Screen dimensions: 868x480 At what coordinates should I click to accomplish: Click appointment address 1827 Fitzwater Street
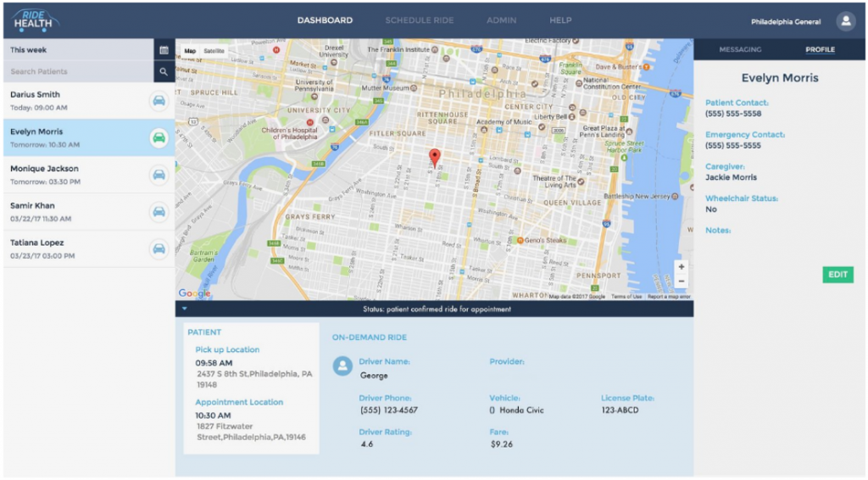tap(251, 432)
